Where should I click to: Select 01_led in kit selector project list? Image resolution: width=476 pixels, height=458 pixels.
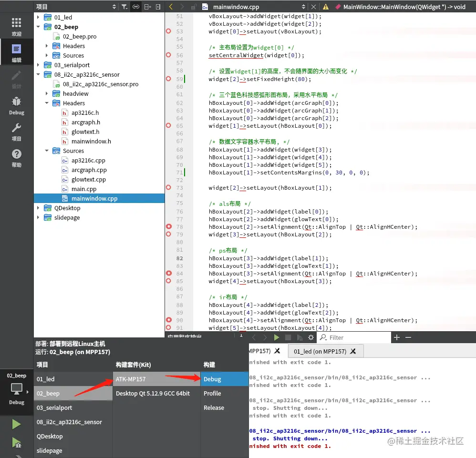(x=73, y=379)
